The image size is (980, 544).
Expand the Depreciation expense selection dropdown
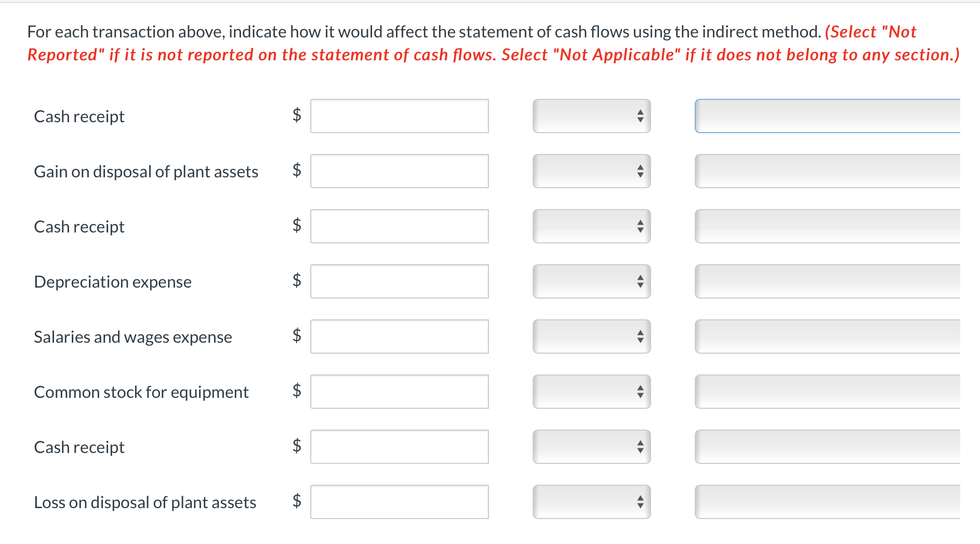[591, 281]
